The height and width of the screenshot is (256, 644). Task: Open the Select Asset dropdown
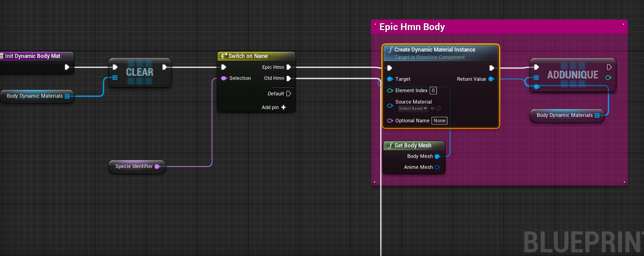[x=413, y=109]
